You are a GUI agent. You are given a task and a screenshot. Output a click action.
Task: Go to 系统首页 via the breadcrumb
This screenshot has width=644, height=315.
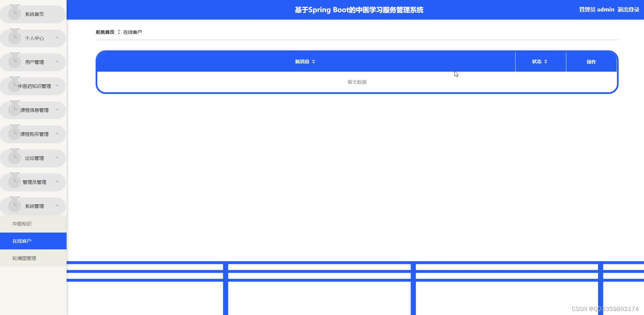[x=105, y=32]
